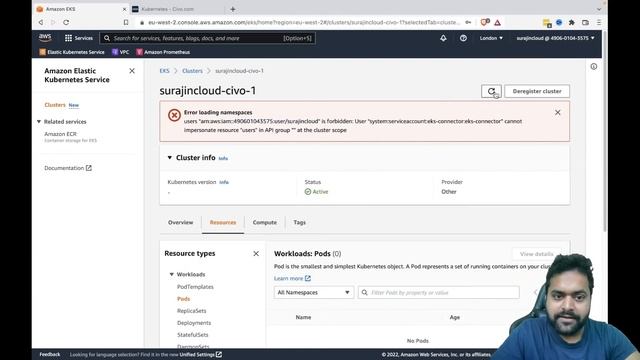The image size is (640, 360).
Task: Open AWS notifications bell
Action: [443, 38]
